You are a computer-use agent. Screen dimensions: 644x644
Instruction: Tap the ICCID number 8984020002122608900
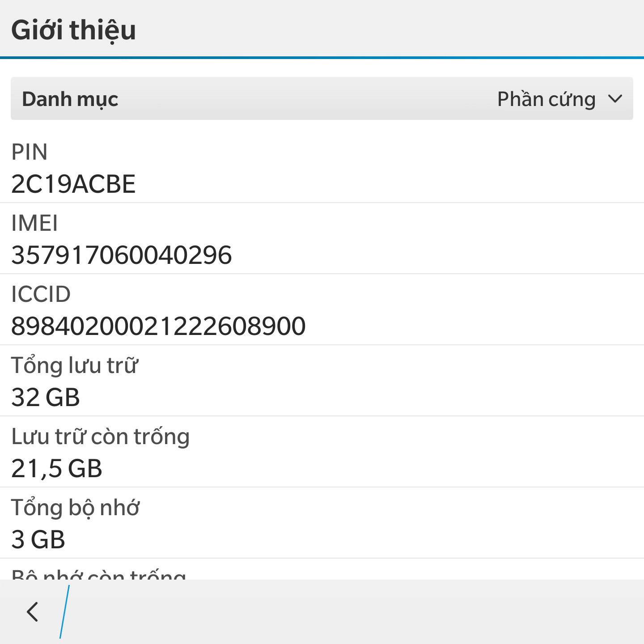coord(158,326)
